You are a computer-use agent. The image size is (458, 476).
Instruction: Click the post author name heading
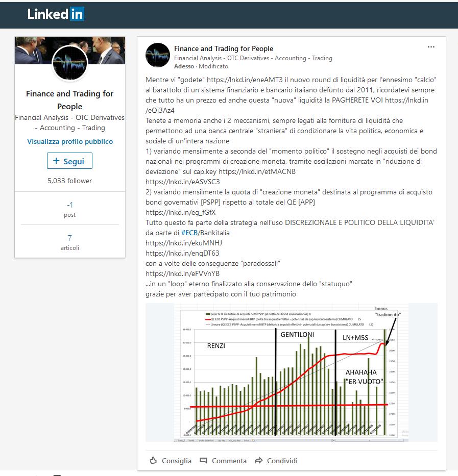tap(224, 48)
